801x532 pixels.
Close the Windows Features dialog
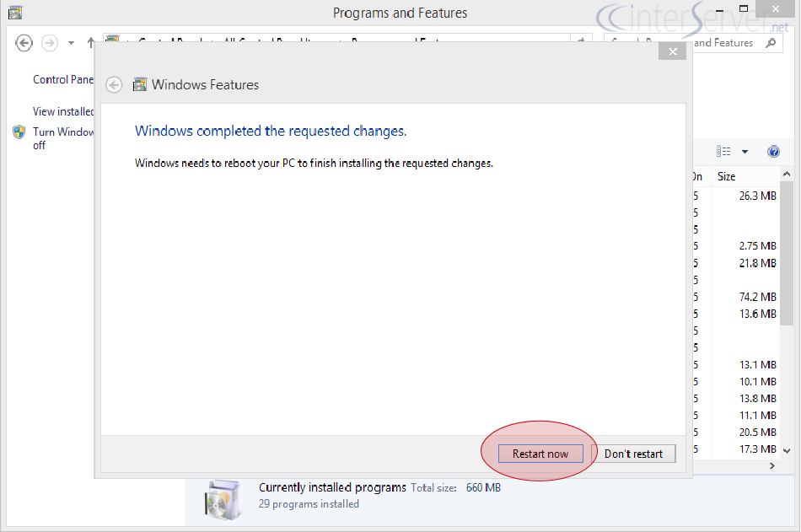tap(673, 51)
